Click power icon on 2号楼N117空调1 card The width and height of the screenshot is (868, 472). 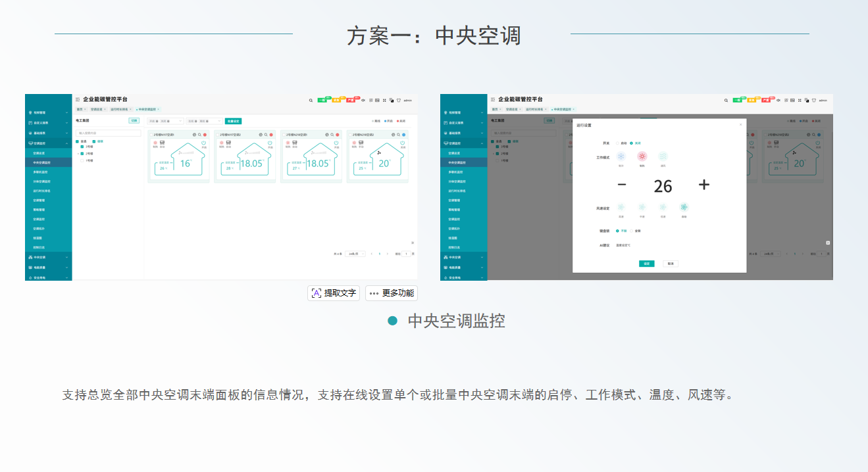pos(204,143)
